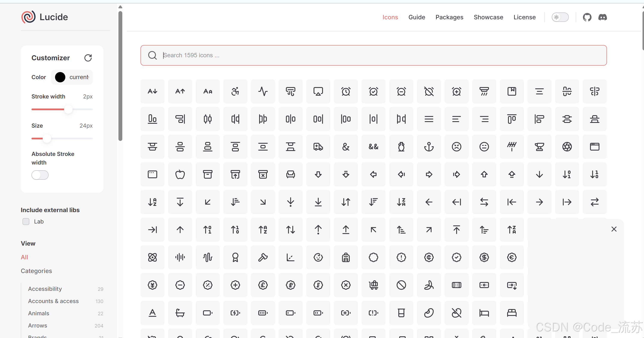
Task: Open the GitHub repository icon
Action: (587, 17)
